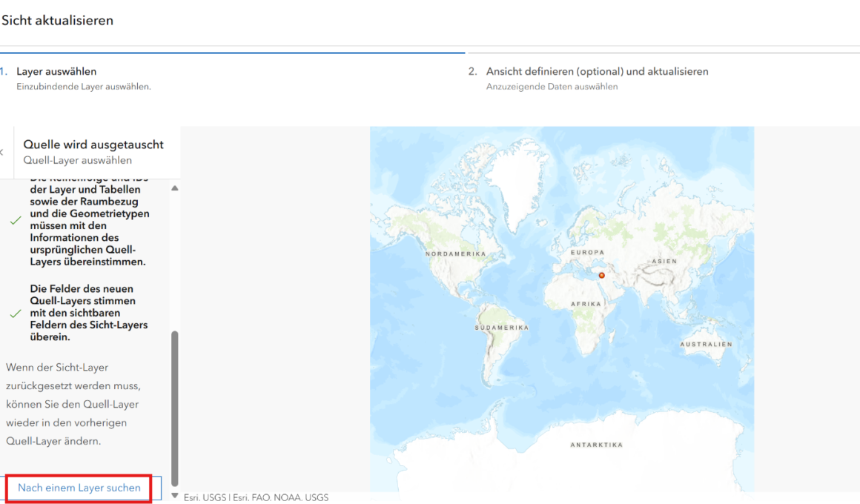
Task: Click the "EUROPA" label on the map
Action: click(587, 252)
